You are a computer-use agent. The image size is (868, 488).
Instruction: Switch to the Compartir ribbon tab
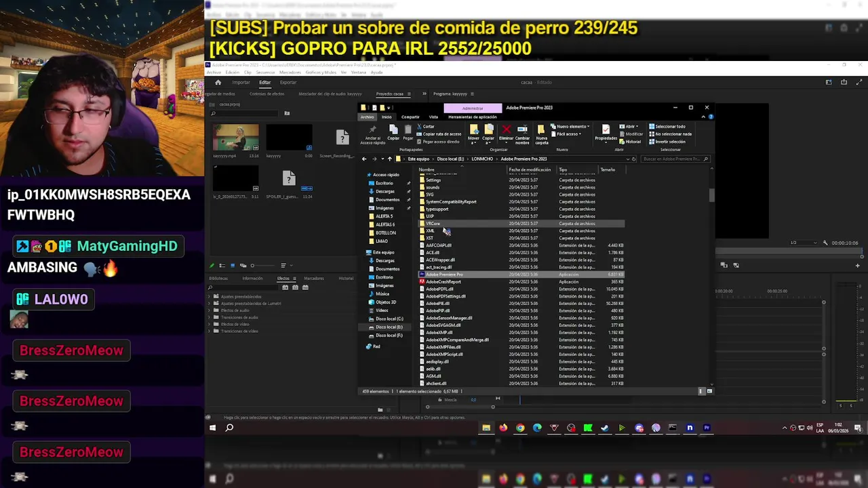pos(410,117)
